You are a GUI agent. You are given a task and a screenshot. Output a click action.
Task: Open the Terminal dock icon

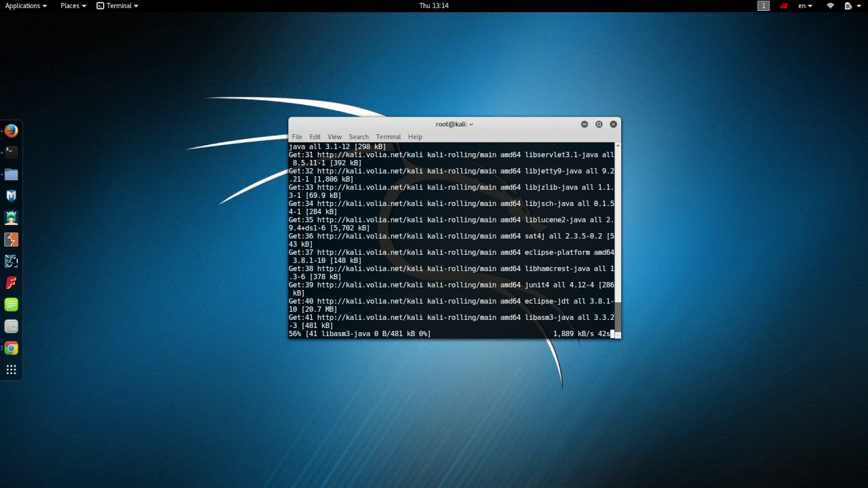click(11, 152)
